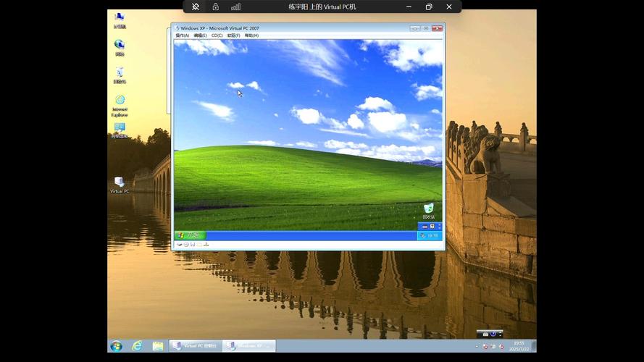Screen dimensions: 644x362
Task: Check the signal strength icon in the session bar
Action: [235, 7]
